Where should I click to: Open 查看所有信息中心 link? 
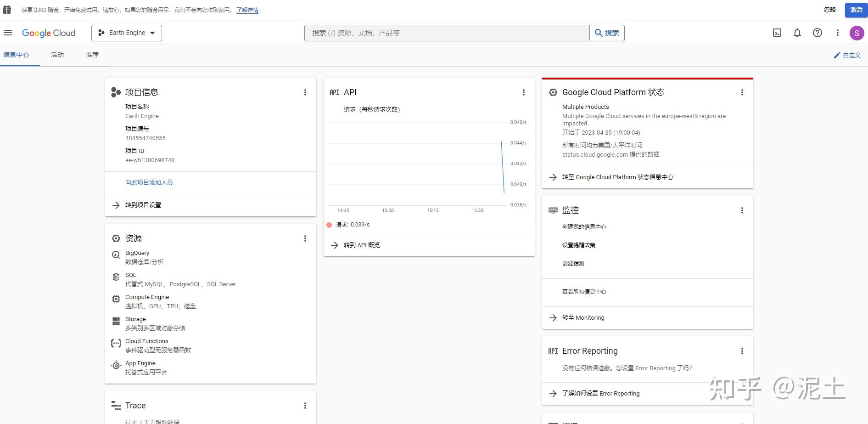[x=584, y=292]
